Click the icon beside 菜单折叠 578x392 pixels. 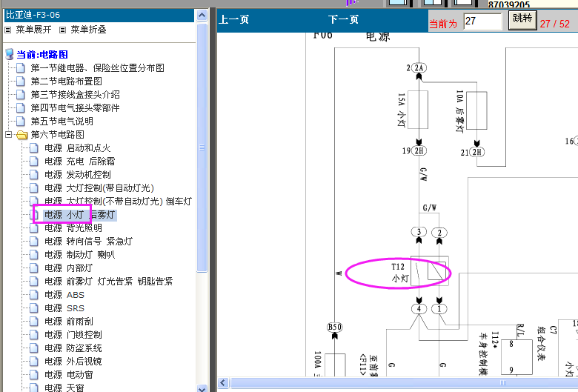coord(63,30)
